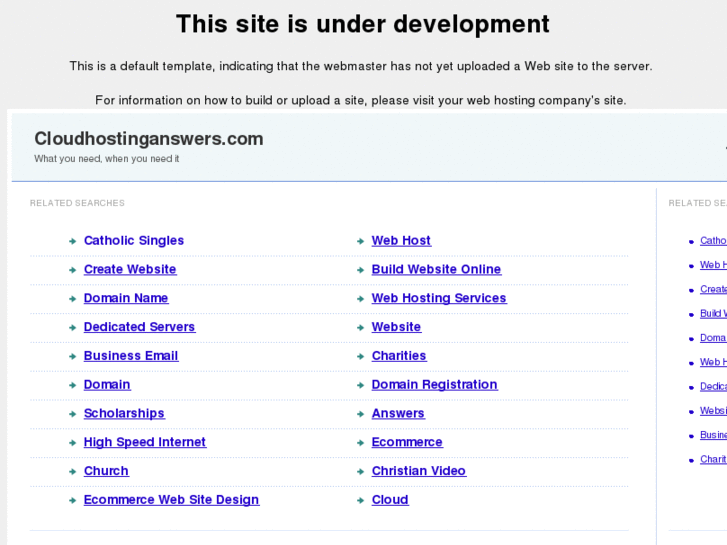Select the Domain Registration link
The image size is (727, 545).
[434, 385]
